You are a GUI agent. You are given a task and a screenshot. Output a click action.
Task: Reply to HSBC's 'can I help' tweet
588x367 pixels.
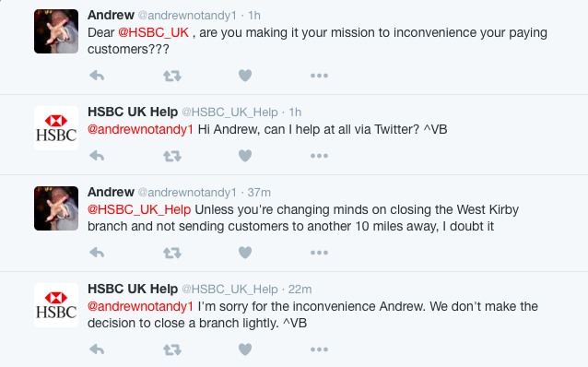tap(97, 156)
